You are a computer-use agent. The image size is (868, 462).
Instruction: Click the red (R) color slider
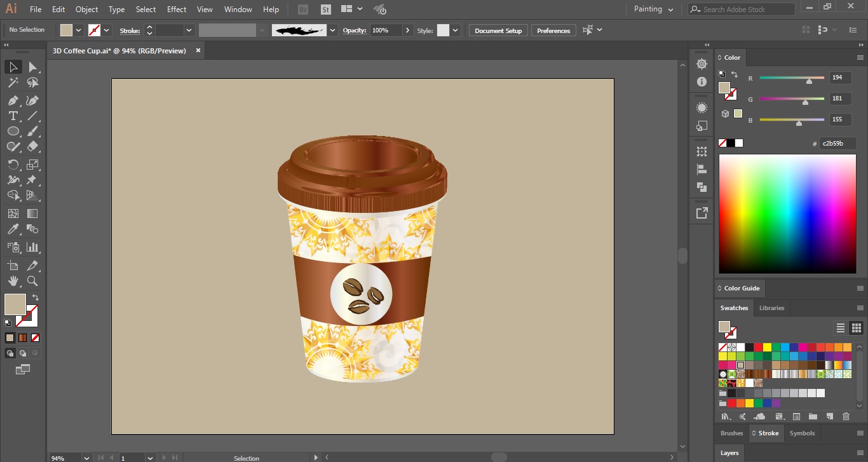tap(792, 78)
